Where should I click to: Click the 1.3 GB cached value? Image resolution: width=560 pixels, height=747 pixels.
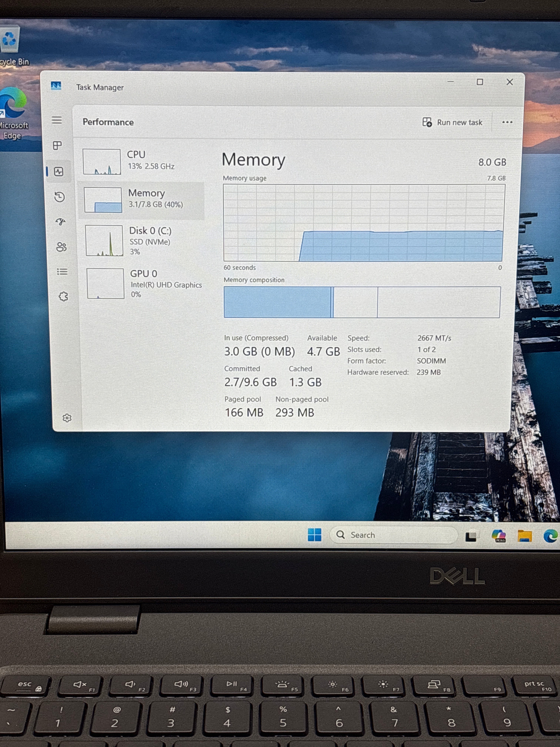click(x=305, y=382)
